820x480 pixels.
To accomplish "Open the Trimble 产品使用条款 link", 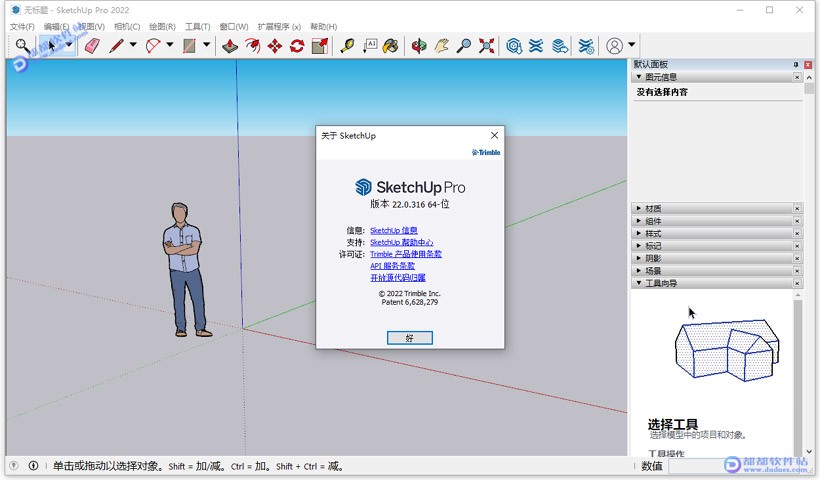I will tap(406, 254).
